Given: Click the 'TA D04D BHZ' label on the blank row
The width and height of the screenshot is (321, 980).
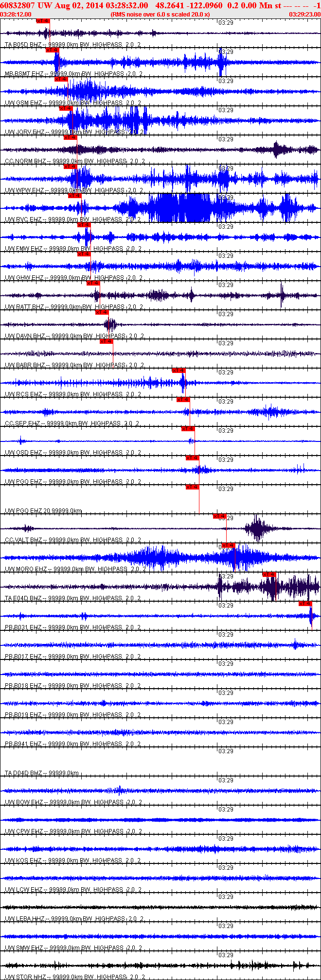Looking at the screenshot, I should [x=23, y=773].
